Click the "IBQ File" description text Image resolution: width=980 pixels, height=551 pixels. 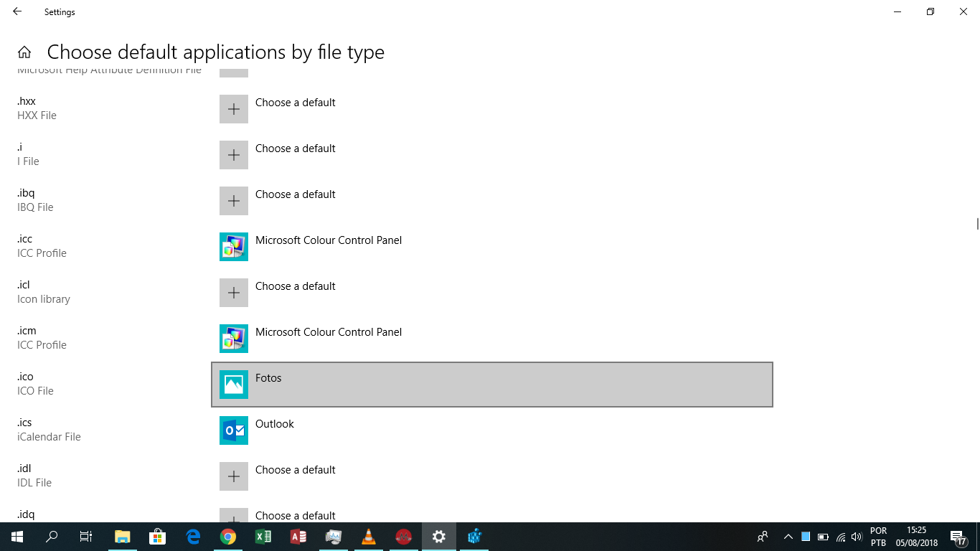point(35,207)
